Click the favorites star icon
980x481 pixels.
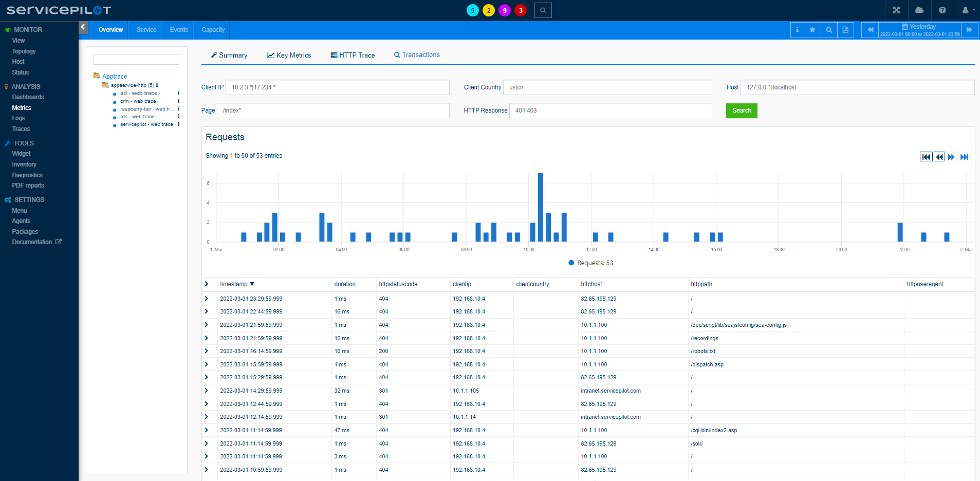tap(812, 30)
